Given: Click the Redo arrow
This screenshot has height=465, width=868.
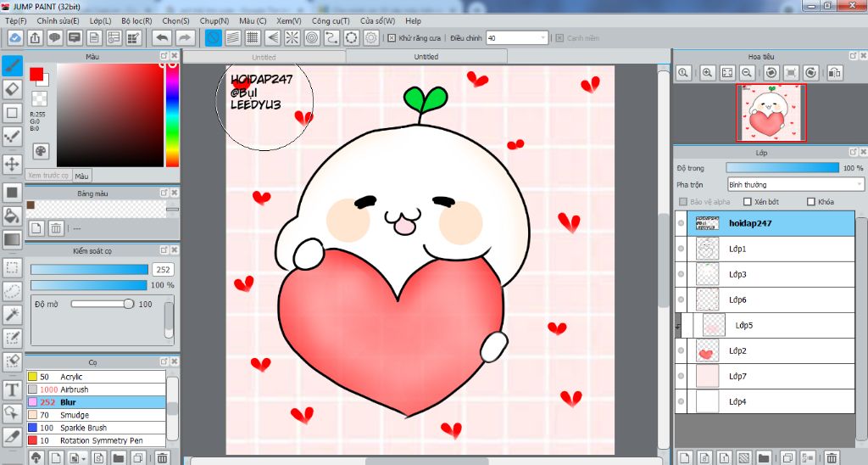Looking at the screenshot, I should 186,37.
